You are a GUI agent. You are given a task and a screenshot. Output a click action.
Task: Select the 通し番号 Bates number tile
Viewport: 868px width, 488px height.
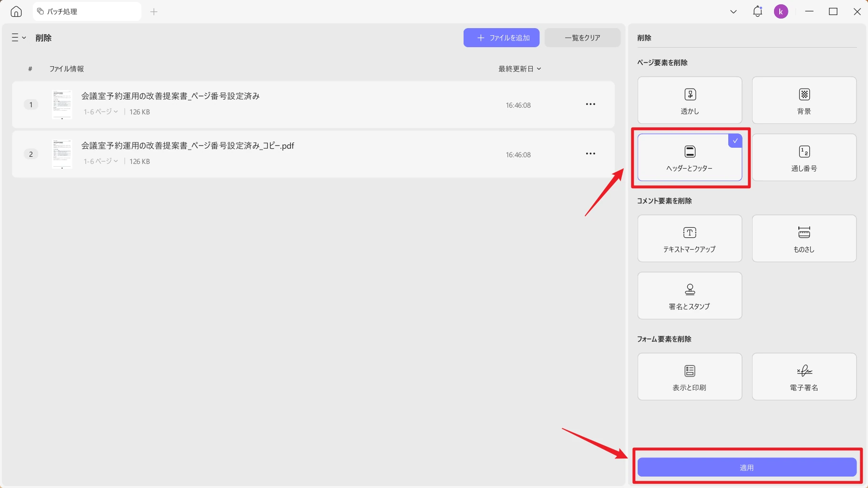pyautogui.click(x=804, y=157)
